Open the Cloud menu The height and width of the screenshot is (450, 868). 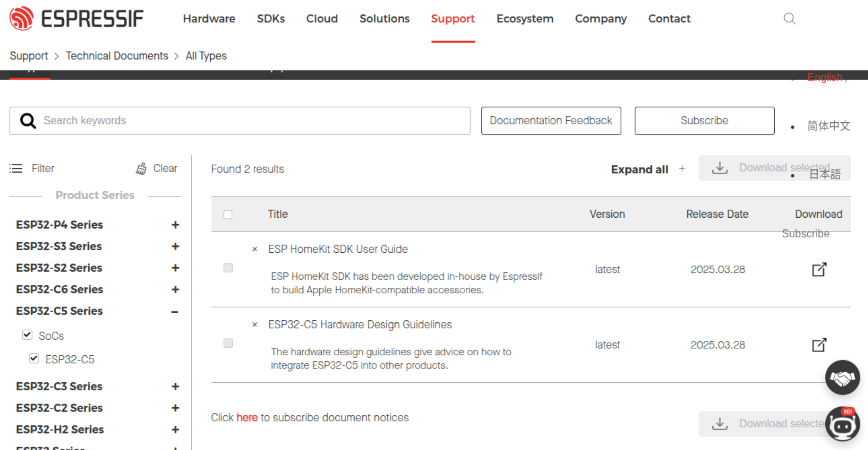click(322, 18)
